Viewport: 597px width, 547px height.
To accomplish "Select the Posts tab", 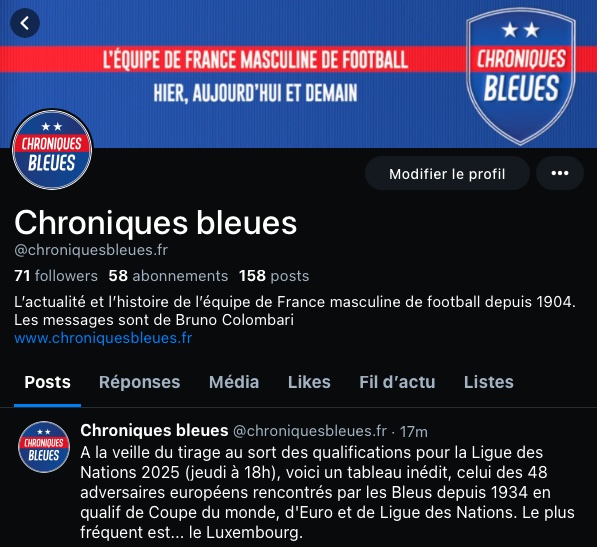I will 48,382.
